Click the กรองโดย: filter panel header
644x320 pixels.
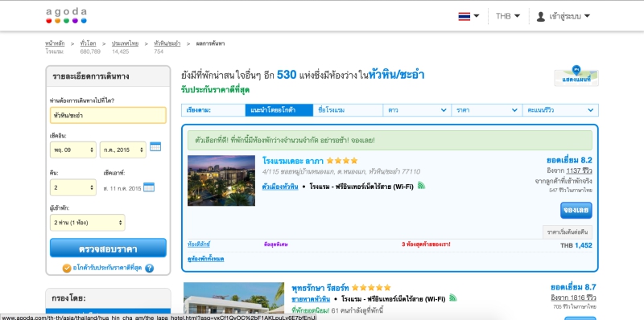[108, 298]
